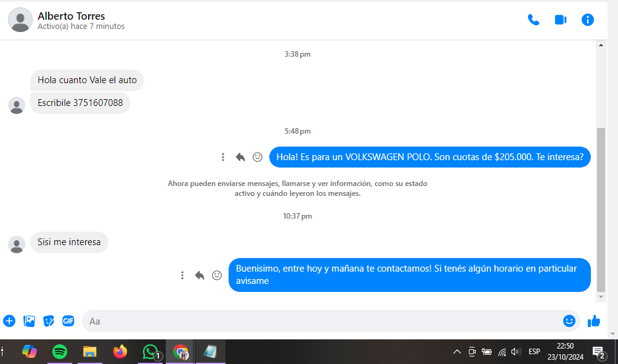Open the notification center with 2 alerts
Viewport: 618px width, 364px height.
coord(599,352)
